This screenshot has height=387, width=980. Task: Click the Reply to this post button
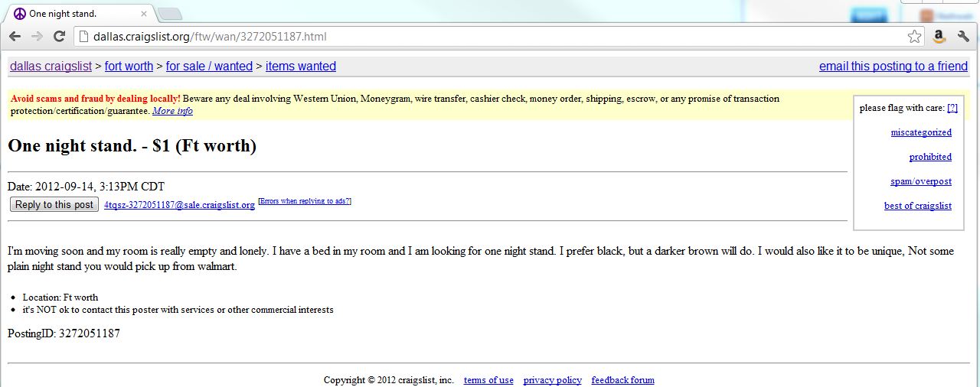(54, 204)
